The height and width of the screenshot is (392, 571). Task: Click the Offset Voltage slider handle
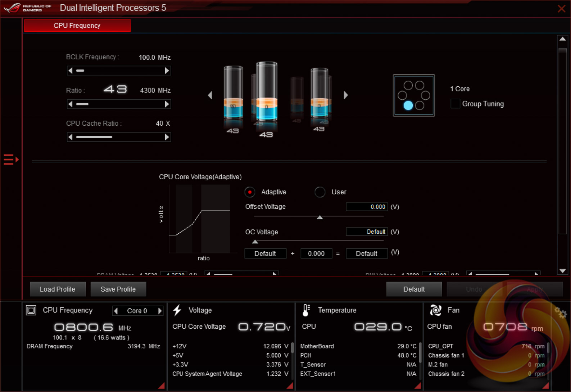point(320,217)
